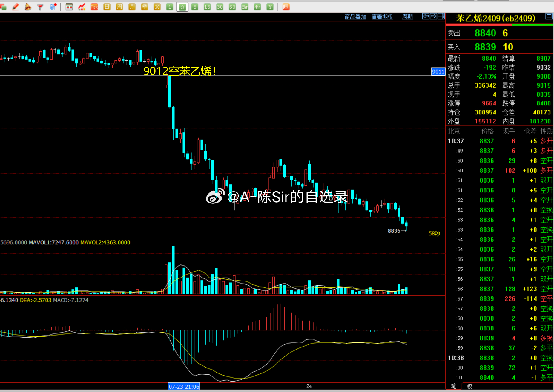This screenshot has height=392, width=554.
Task: Click the MACD:-7.1274 indicator label
Action: [x=70, y=300]
